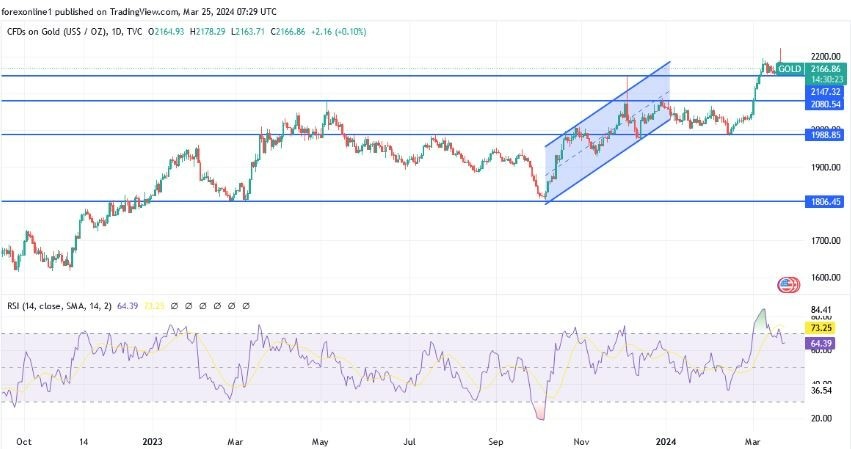Click the 2147.32 horizontal line price label

click(x=825, y=92)
